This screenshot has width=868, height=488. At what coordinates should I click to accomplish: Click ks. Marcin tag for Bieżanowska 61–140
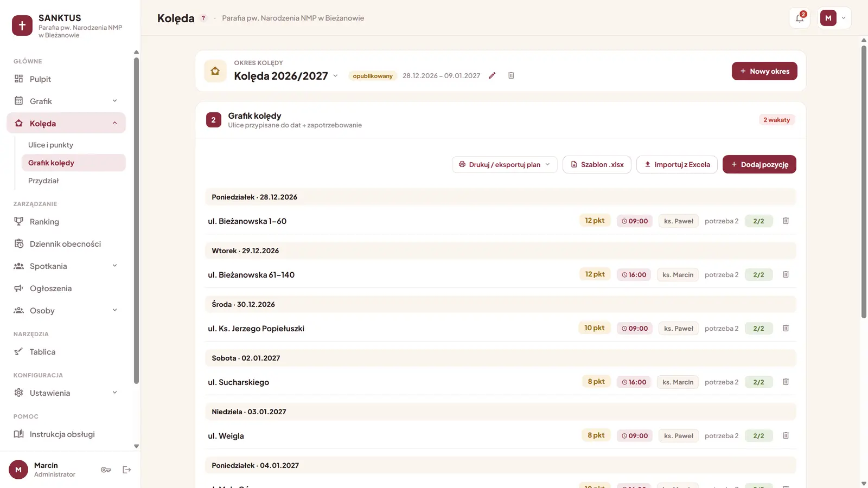[x=678, y=275]
